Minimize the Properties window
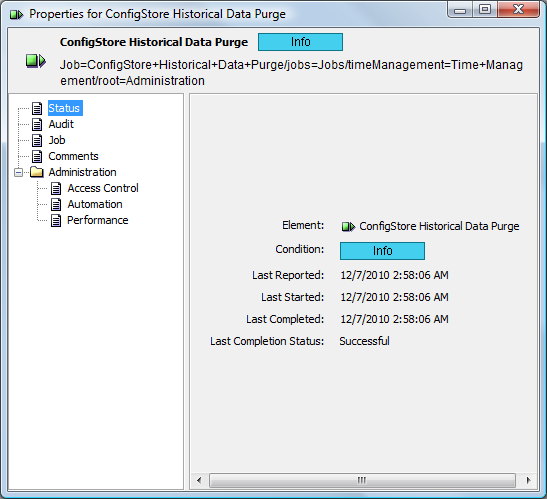Screen dimensions: 547x499 (x=460, y=10)
